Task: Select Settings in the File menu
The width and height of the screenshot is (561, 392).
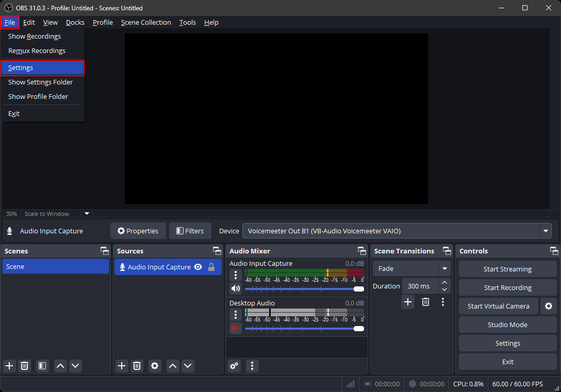Action: 42,68
